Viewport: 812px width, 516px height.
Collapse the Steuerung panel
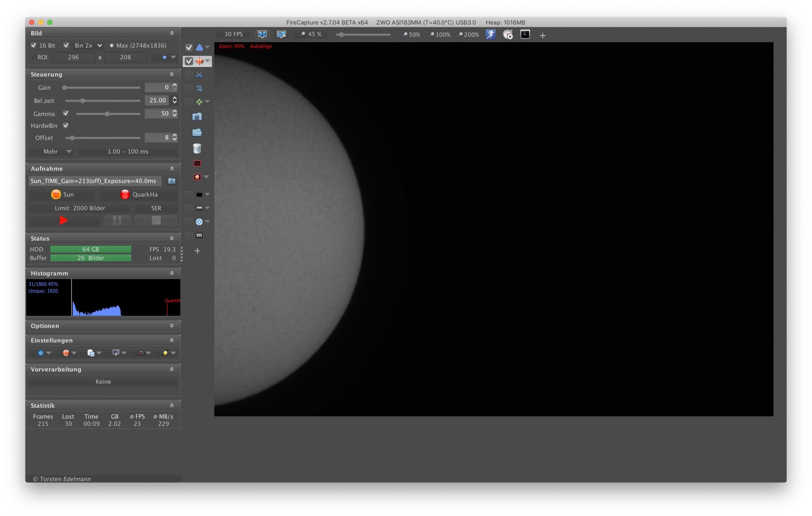point(172,74)
